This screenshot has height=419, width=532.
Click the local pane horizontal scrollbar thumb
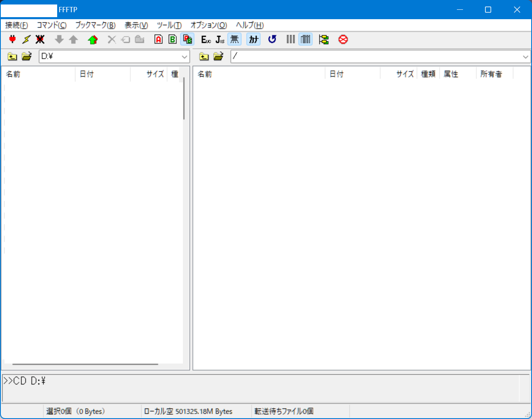pos(85,364)
